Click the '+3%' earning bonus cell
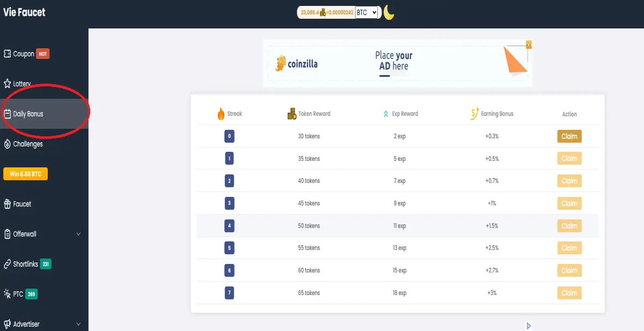Image resolution: width=644 pixels, height=331 pixels. coord(492,293)
